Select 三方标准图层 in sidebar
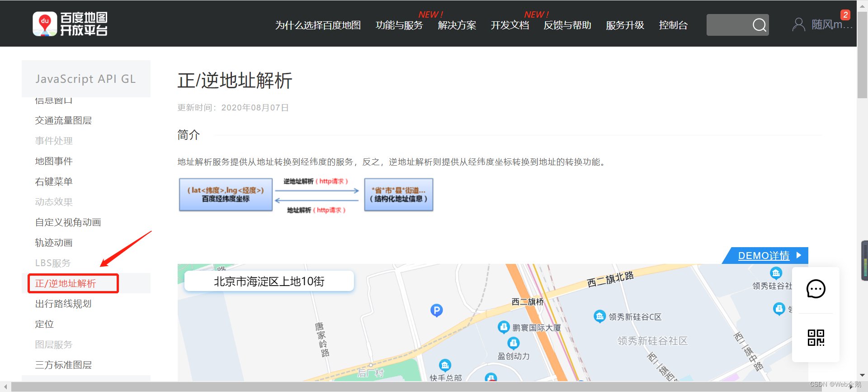The width and height of the screenshot is (868, 392). (63, 365)
